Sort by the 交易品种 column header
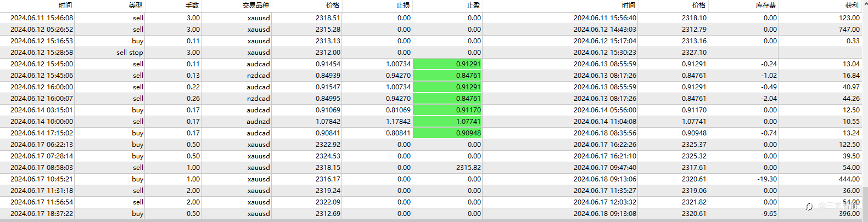This screenshot has width=868, height=222. tap(256, 5)
